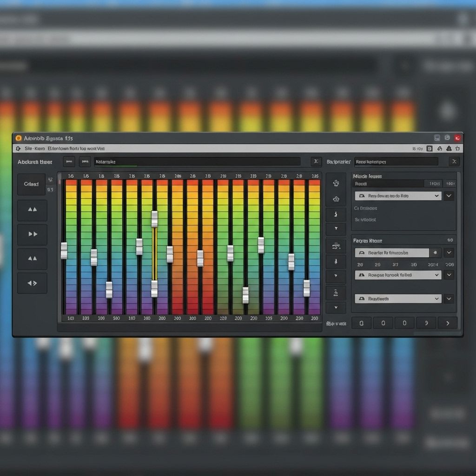The image size is (476, 476).
Task: Click the upper handle of the yellow-highlighted fader
Action: 154,218
